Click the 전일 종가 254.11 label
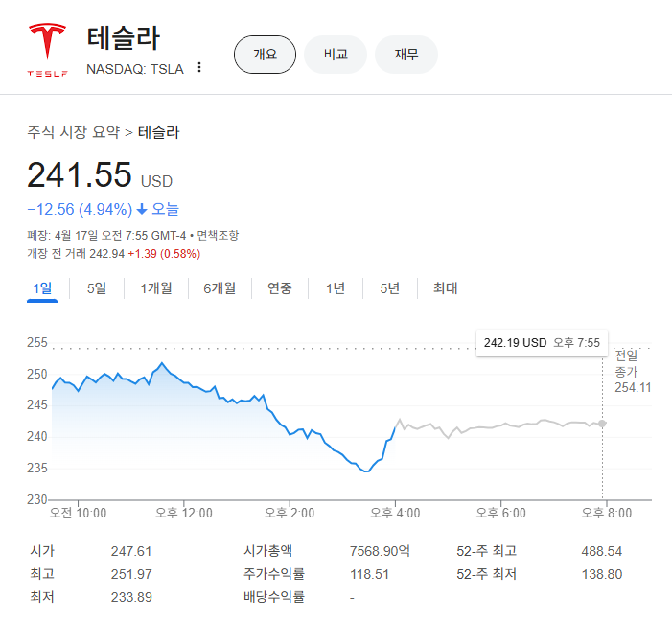Screen dimensions: 672x620 click(633, 372)
